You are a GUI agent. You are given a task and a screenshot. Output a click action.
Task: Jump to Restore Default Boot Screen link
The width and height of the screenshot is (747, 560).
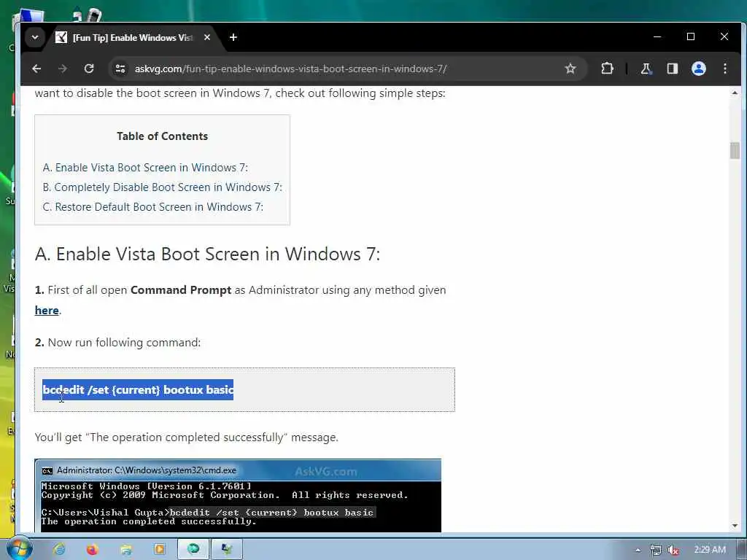(x=153, y=206)
